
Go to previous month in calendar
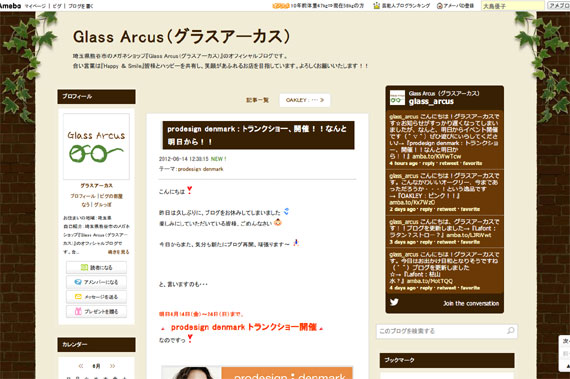[x=81, y=366]
